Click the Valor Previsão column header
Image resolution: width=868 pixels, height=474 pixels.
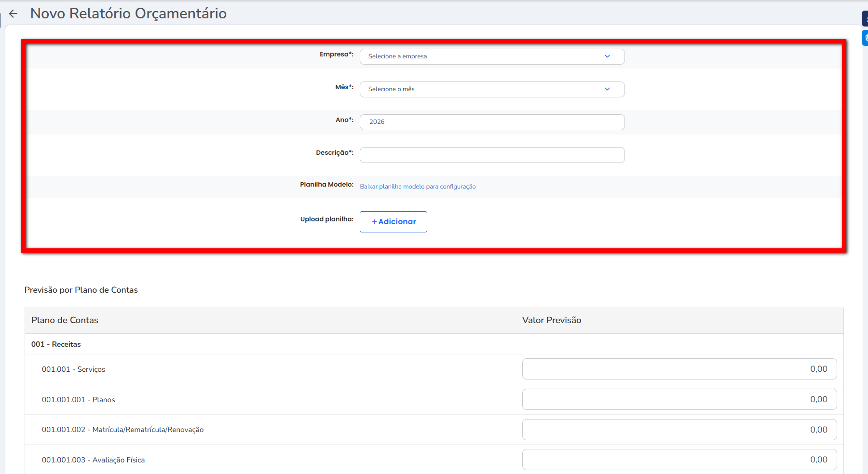click(x=552, y=320)
